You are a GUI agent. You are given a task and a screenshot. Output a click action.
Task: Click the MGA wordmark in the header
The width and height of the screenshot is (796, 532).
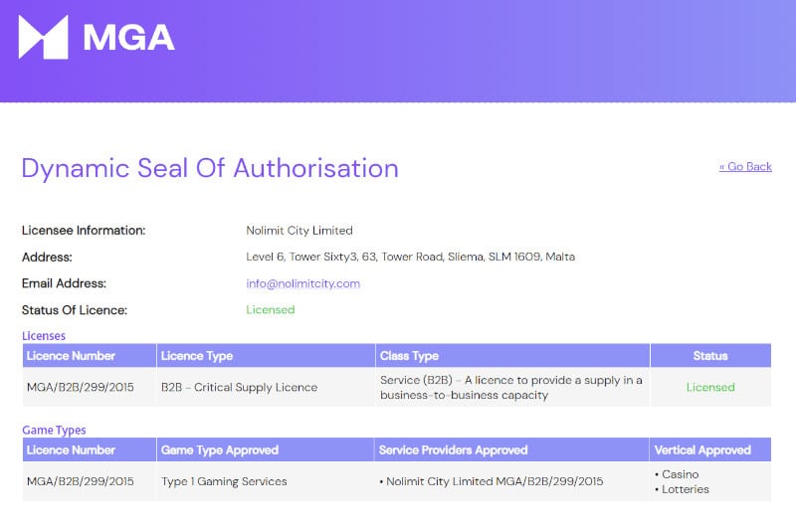click(128, 38)
